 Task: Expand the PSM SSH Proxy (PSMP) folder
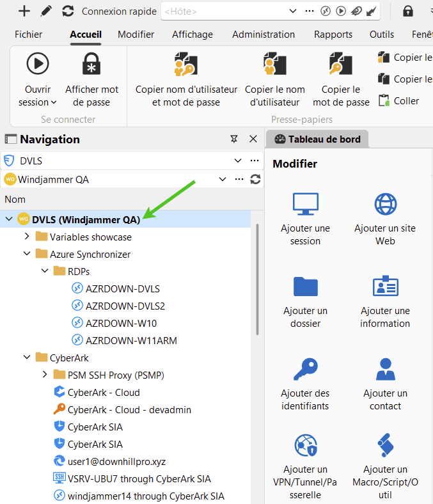pos(45,375)
